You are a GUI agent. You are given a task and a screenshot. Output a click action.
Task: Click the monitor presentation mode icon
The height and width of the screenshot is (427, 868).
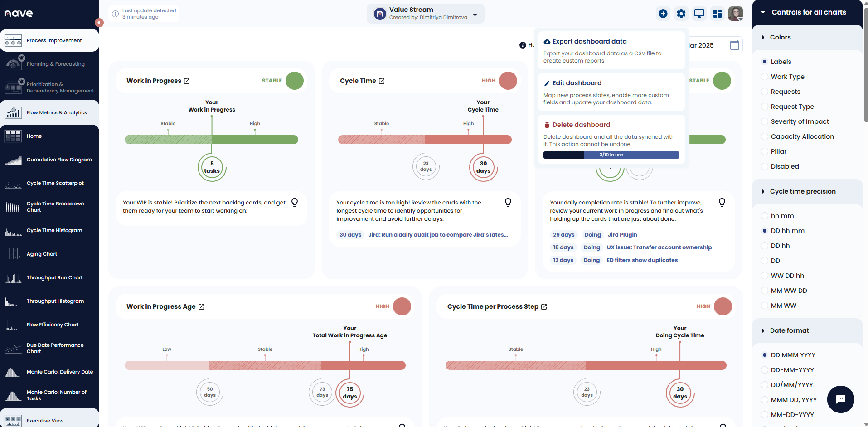click(699, 14)
